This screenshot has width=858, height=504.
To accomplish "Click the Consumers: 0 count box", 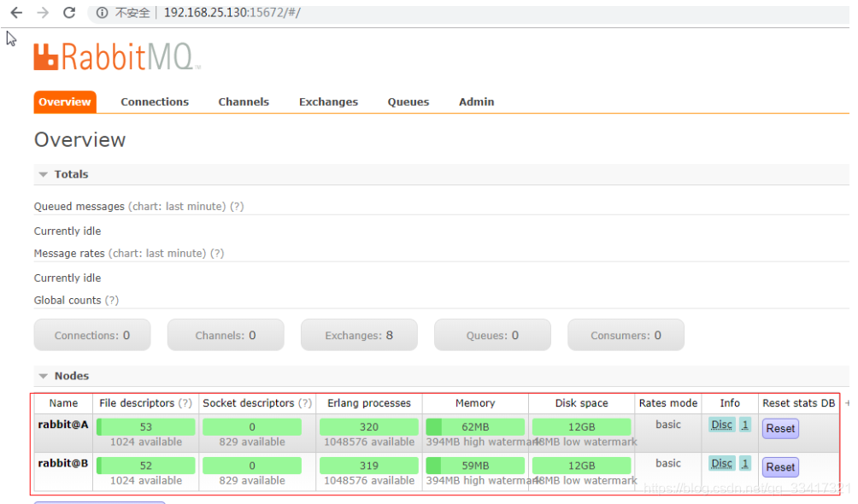I will pos(626,335).
